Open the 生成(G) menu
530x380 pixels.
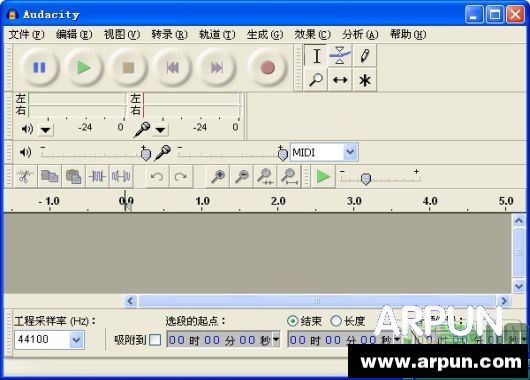[x=265, y=34]
